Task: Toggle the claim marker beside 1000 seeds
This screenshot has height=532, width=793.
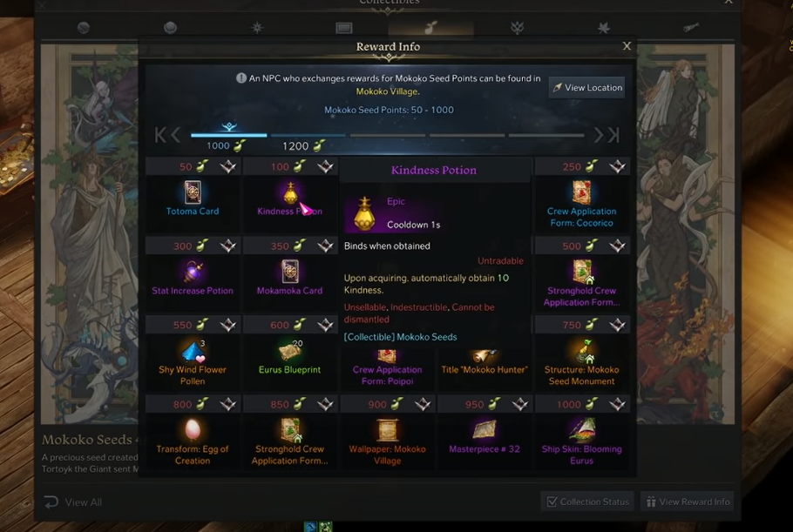Action: point(617,404)
